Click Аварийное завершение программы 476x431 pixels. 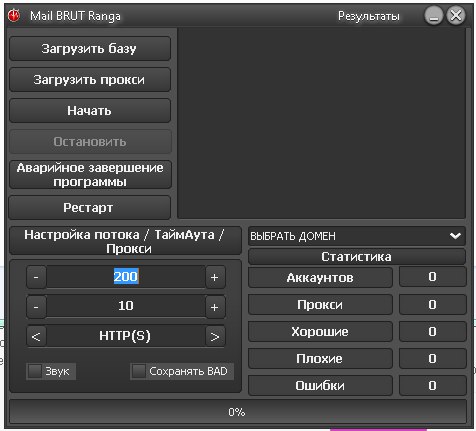90,175
